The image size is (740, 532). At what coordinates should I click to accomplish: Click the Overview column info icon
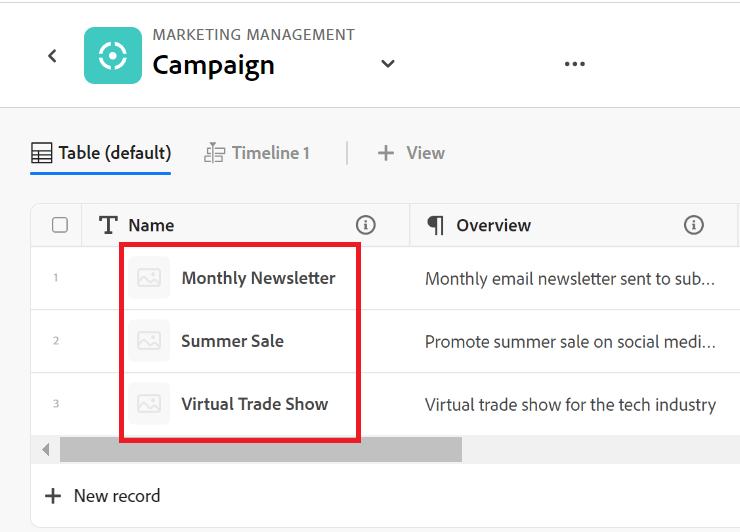694,225
